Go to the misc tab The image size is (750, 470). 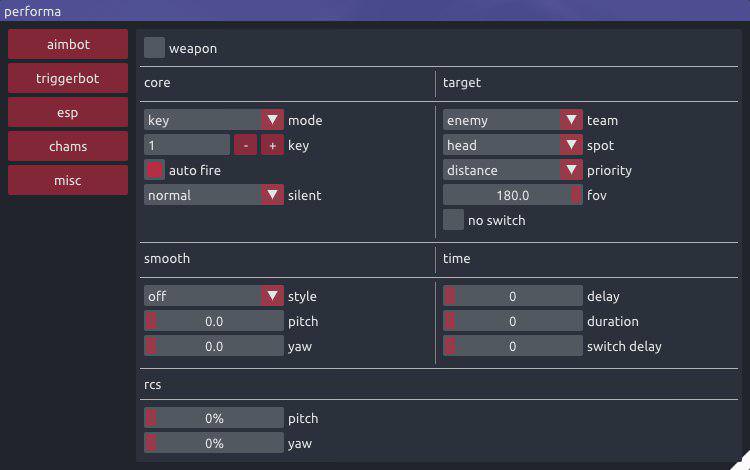(68, 180)
